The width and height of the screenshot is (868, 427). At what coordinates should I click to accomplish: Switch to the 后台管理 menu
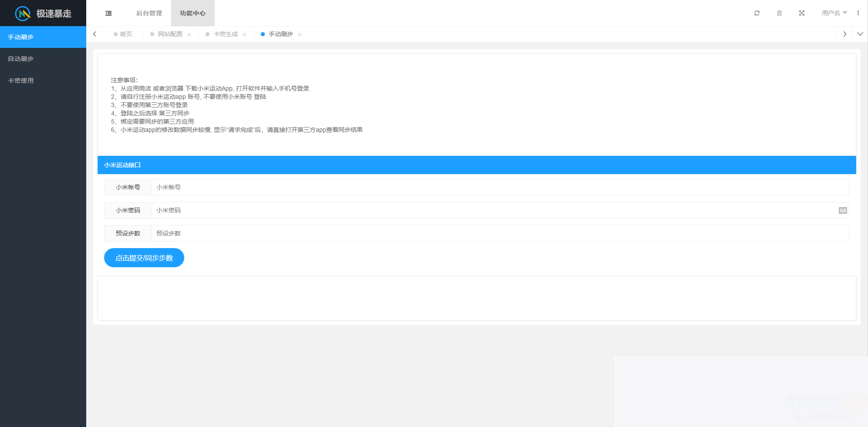[149, 13]
